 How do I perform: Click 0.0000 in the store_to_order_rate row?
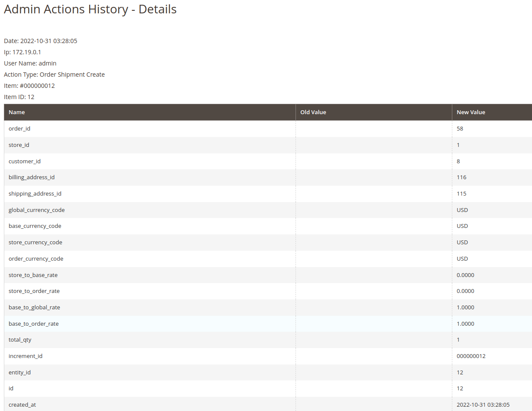(x=465, y=291)
